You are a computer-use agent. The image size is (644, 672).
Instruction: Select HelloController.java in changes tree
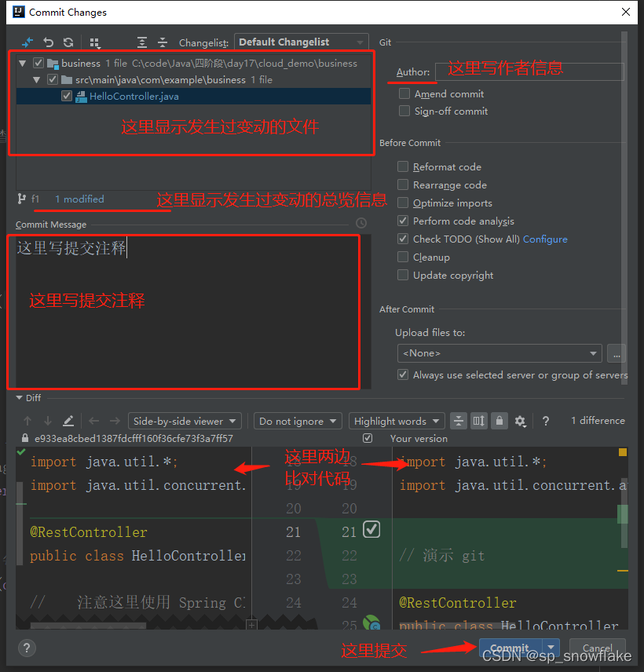point(193,97)
